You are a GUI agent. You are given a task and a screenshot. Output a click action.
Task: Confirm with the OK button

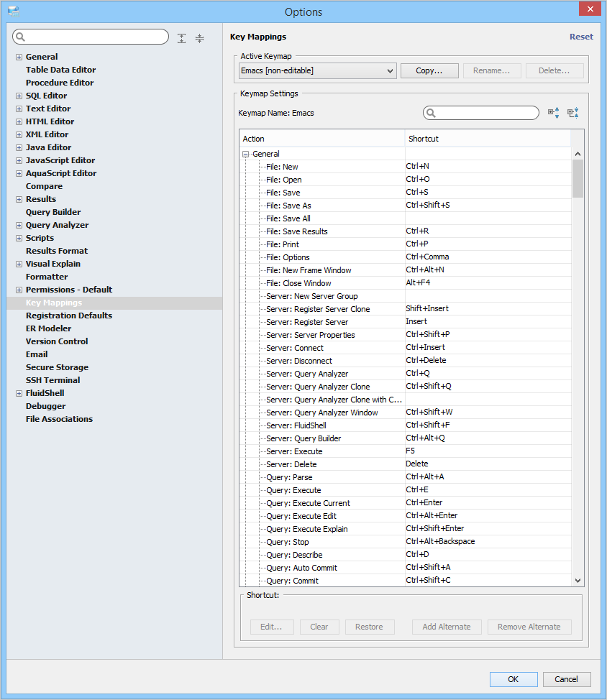coord(514,679)
